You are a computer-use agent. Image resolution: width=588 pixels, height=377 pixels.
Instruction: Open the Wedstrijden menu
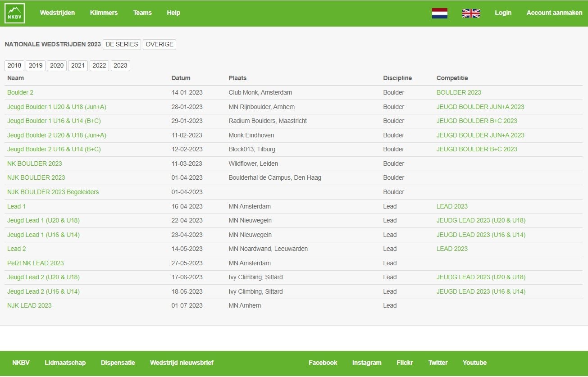pos(57,13)
